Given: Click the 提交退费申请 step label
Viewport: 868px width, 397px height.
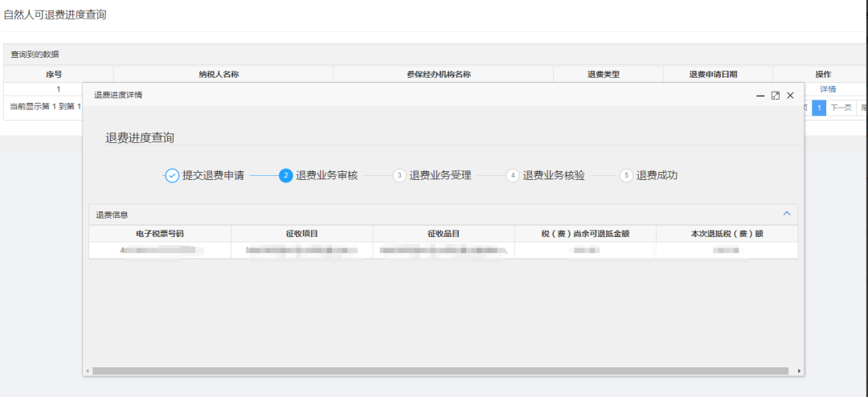Looking at the screenshot, I should [213, 176].
